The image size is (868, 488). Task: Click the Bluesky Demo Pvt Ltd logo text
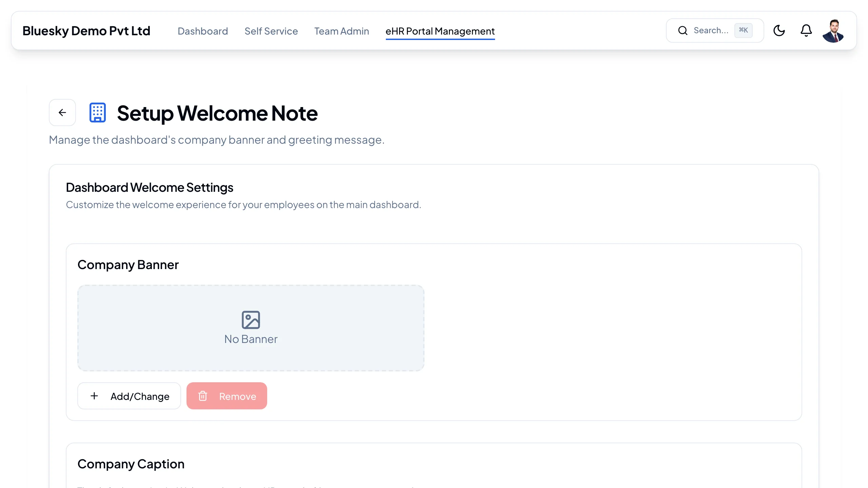pos(86,31)
